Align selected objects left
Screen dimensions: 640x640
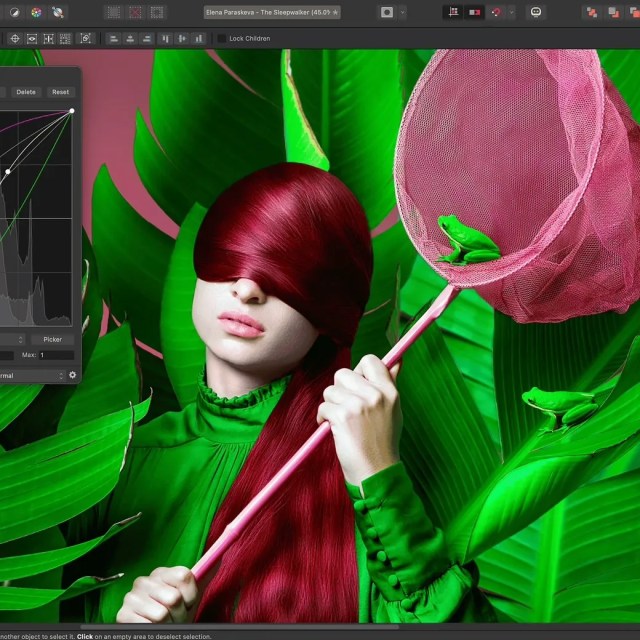[x=114, y=39]
